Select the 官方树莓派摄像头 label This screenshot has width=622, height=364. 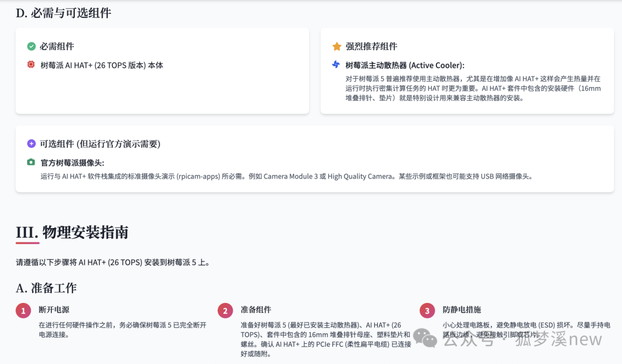(72, 163)
